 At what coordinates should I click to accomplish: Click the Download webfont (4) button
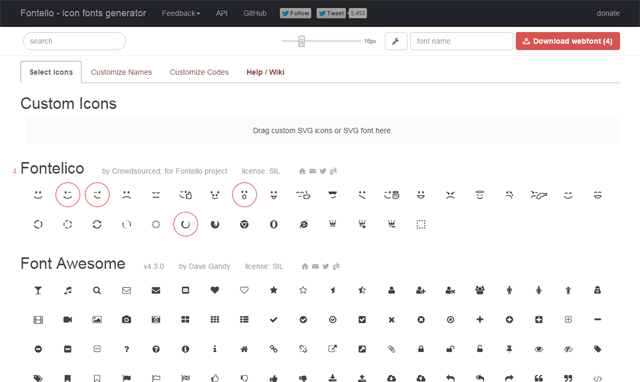(x=568, y=41)
